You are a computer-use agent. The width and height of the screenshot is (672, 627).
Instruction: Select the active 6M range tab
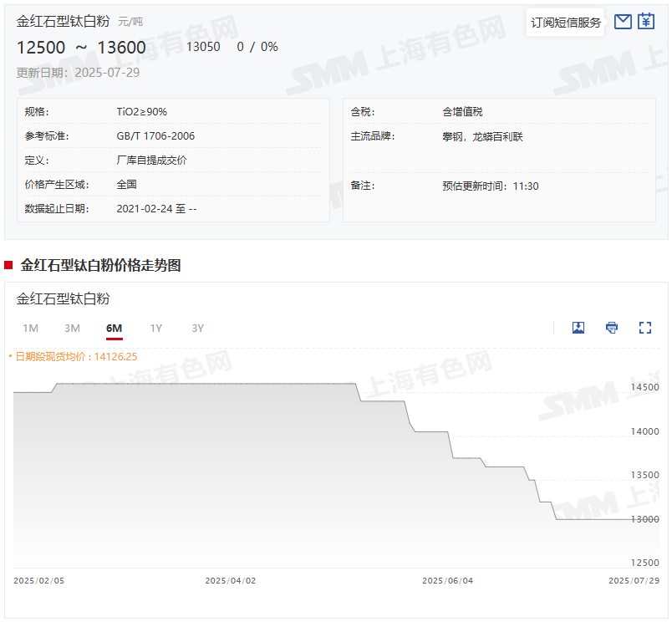click(114, 329)
